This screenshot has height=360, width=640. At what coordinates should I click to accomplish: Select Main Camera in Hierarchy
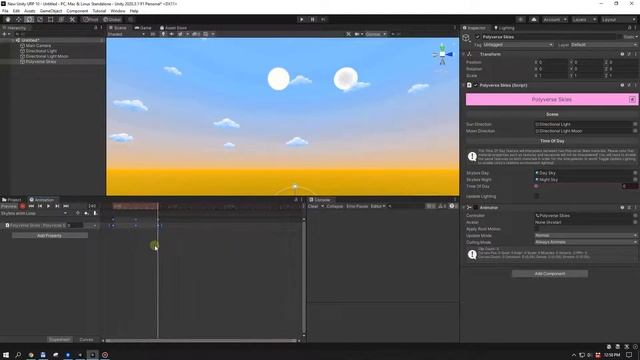tap(38, 46)
